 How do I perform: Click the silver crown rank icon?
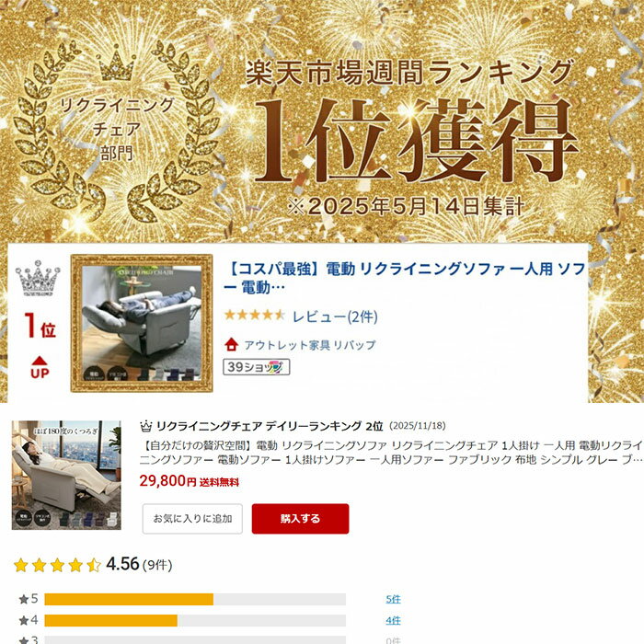tap(38, 279)
